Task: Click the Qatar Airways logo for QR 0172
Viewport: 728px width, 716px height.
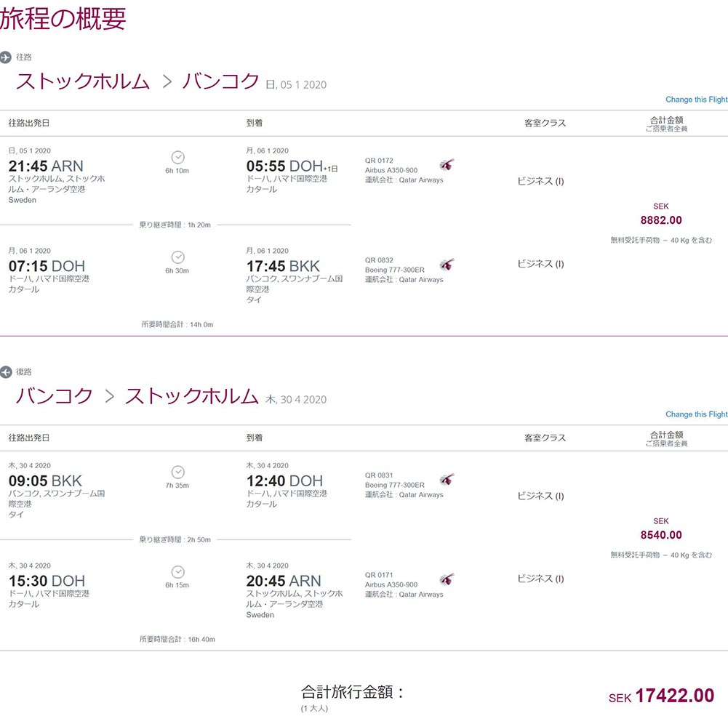Action: [x=447, y=164]
